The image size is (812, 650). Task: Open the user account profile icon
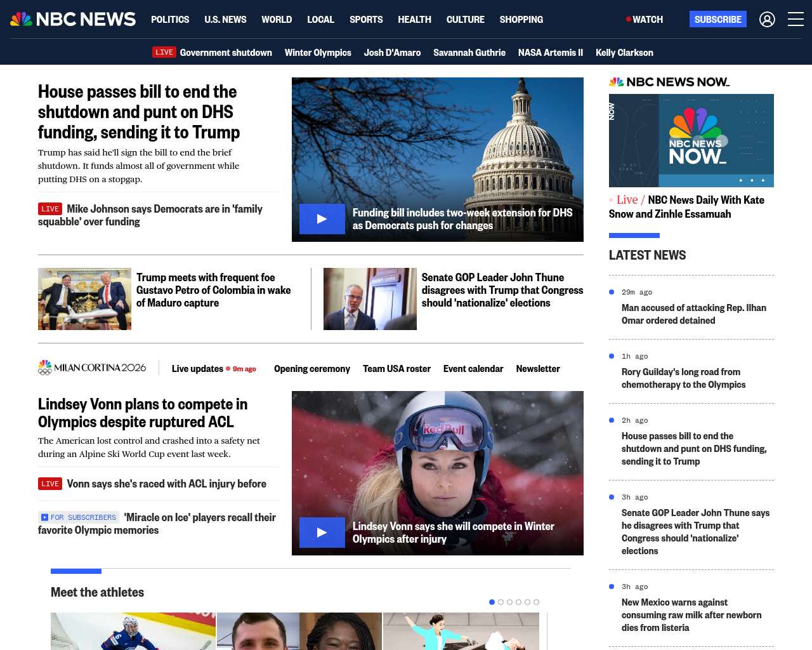coord(767,20)
